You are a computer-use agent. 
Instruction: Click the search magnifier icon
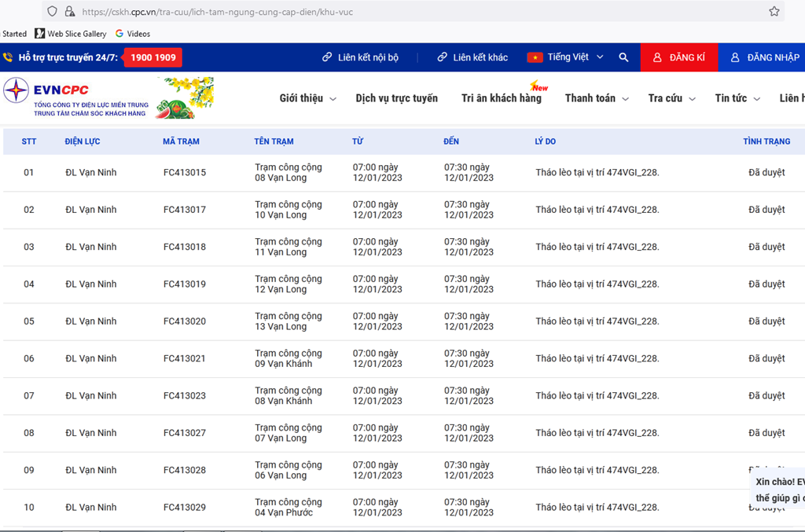point(623,57)
